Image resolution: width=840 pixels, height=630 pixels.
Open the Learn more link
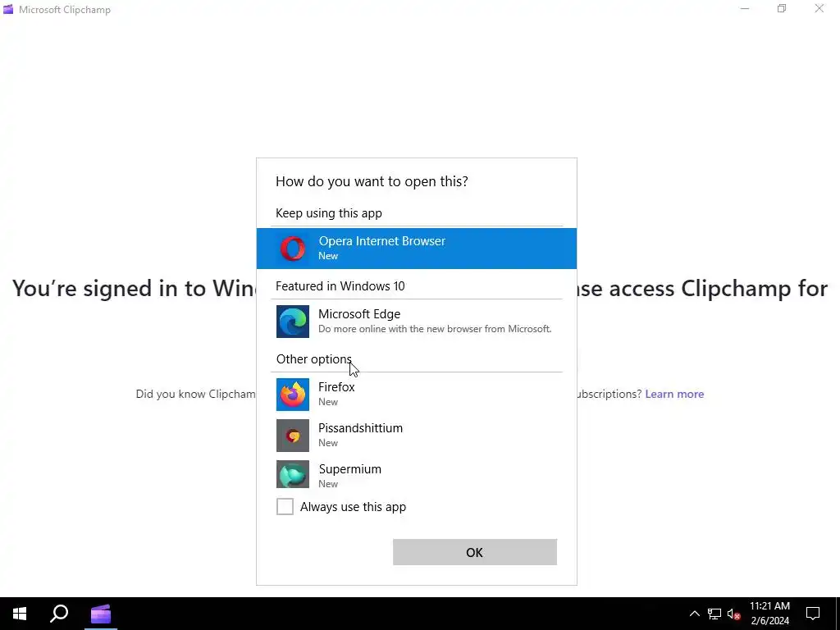pos(674,394)
